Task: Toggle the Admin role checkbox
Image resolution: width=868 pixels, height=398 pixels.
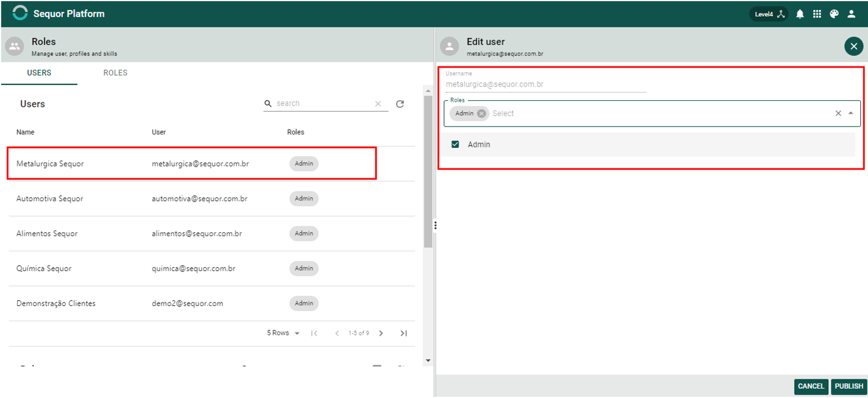Action: click(455, 145)
